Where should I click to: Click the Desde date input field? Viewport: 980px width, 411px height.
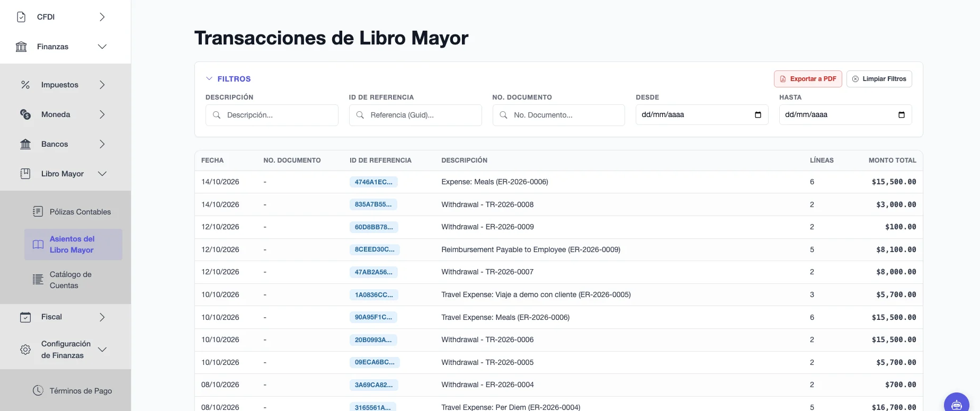702,115
